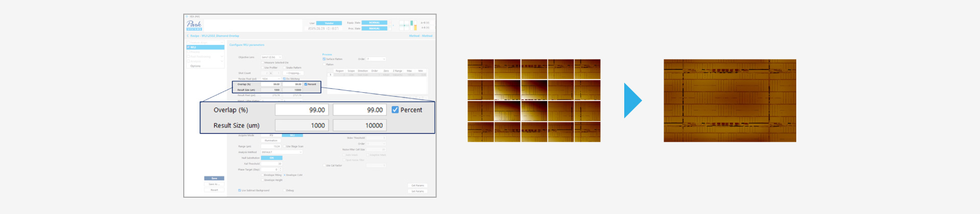Click the back chevron beside Recipe path
This screenshot has height=214, width=980.
187,36
